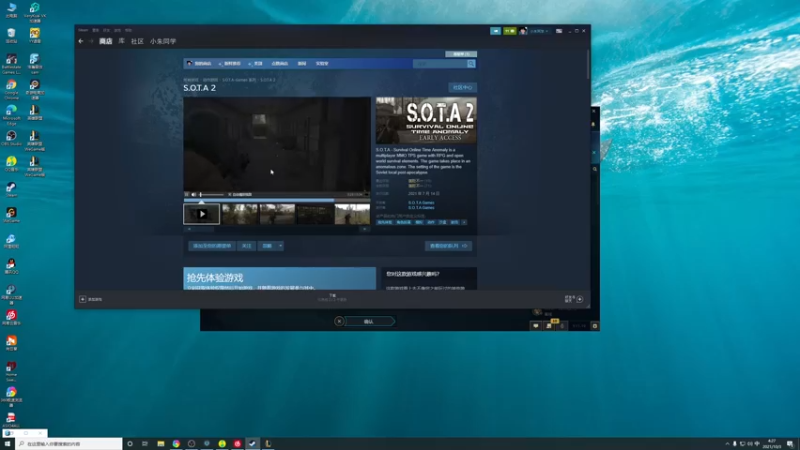Click the thumbnail strip left scroll arrow
800x450 pixels.
189,229
